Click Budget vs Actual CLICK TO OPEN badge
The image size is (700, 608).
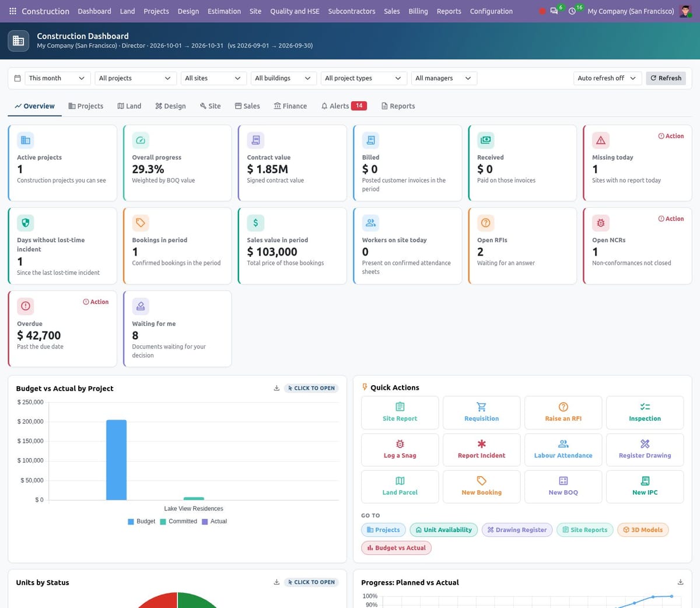[x=311, y=388]
